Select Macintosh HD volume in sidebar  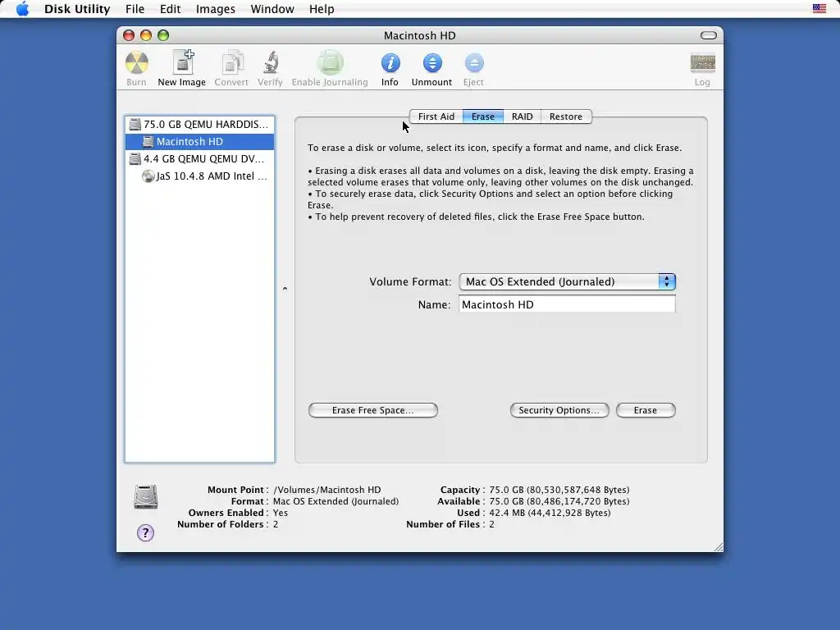pos(199,141)
